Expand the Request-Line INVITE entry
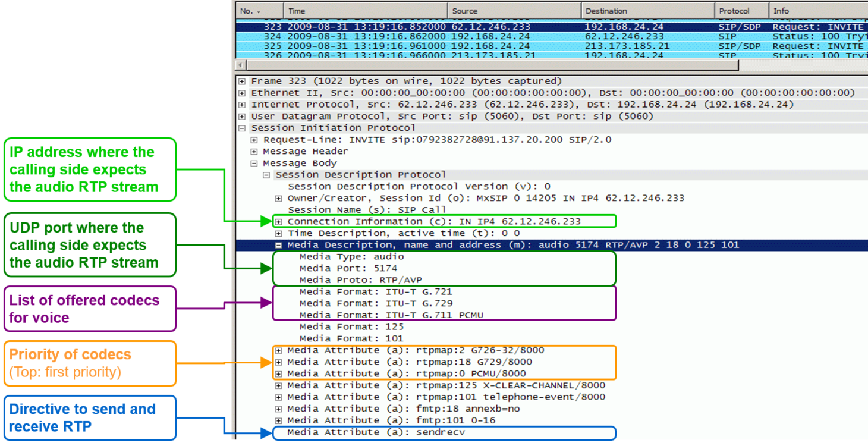 coord(255,139)
